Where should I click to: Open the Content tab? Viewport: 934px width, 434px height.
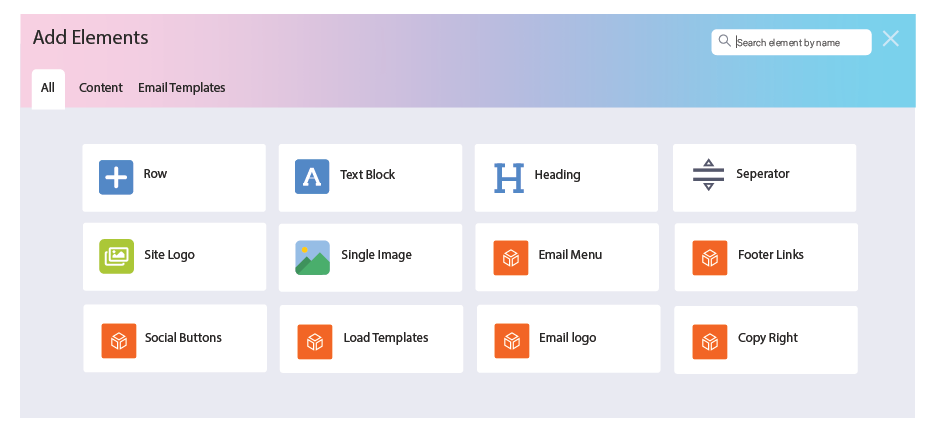101,88
